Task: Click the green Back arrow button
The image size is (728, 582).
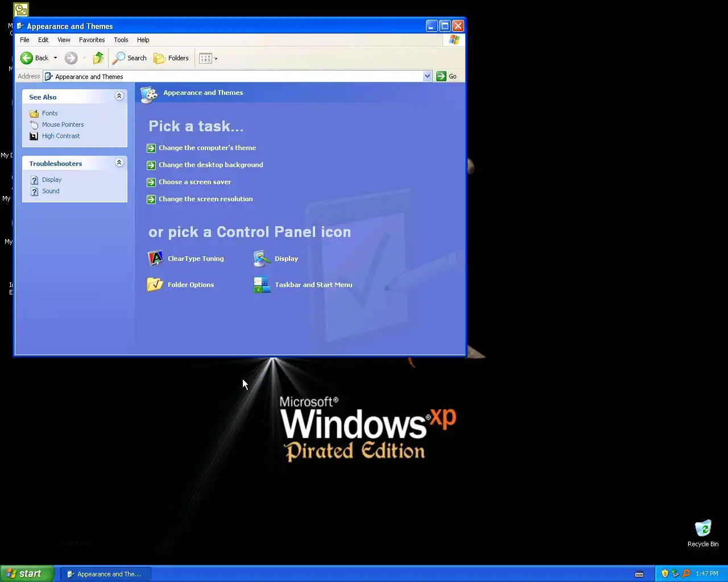Action: click(x=34, y=58)
